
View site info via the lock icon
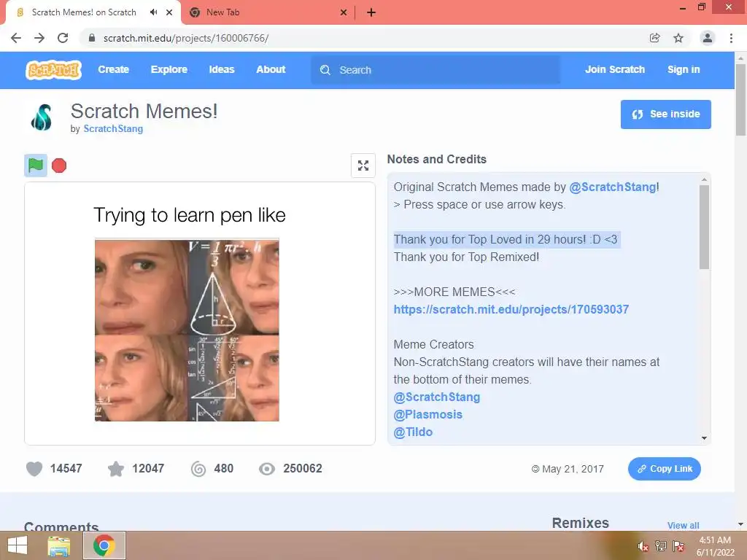click(92, 38)
